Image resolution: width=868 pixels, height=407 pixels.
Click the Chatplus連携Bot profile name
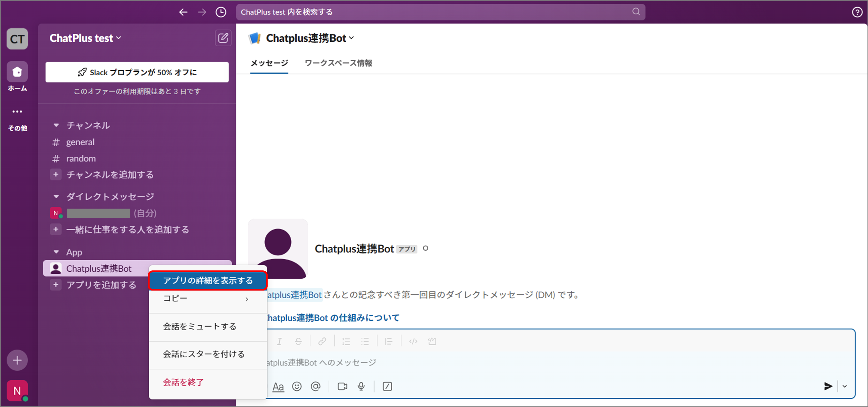point(354,249)
